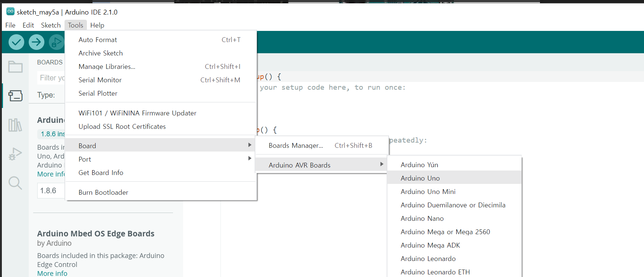Select the Arduino Yún board
This screenshot has width=644, height=277.
[454, 165]
